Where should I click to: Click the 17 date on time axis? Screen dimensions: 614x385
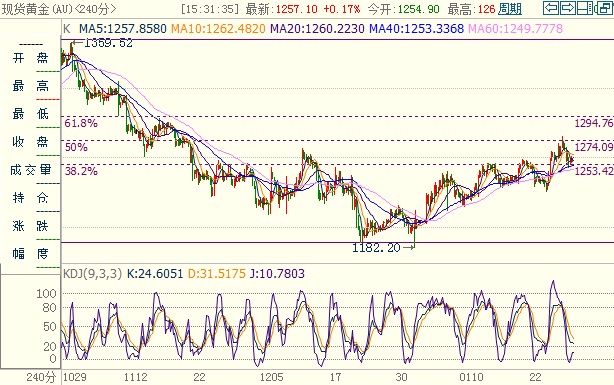(336, 377)
